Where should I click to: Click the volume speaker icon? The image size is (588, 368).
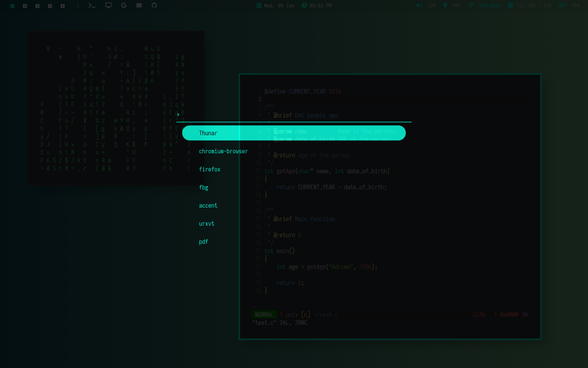pyautogui.click(x=419, y=6)
